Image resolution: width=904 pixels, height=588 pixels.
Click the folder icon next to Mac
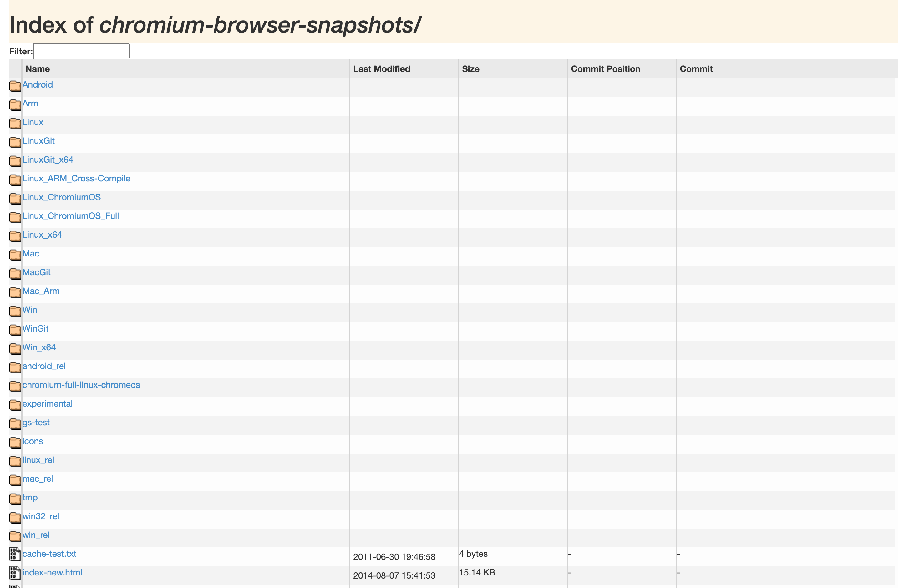pos(15,255)
